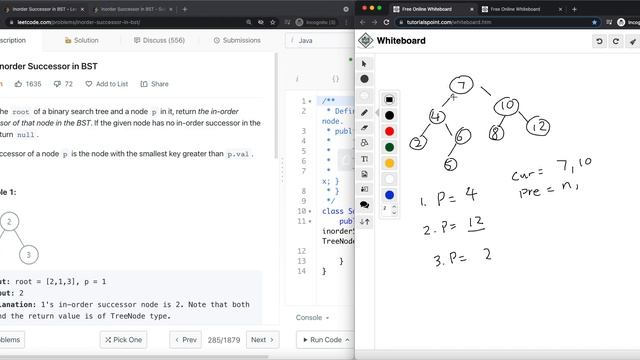Click the incognito profile in LeetCode browser
This screenshot has width=640, height=360.
tap(316, 22)
